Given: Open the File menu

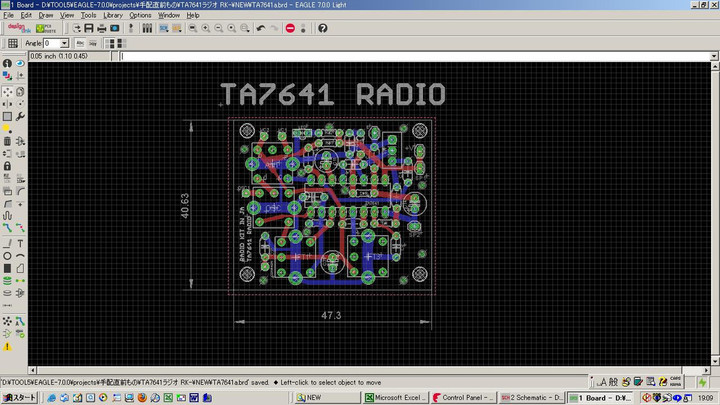Looking at the screenshot, I should point(9,16).
